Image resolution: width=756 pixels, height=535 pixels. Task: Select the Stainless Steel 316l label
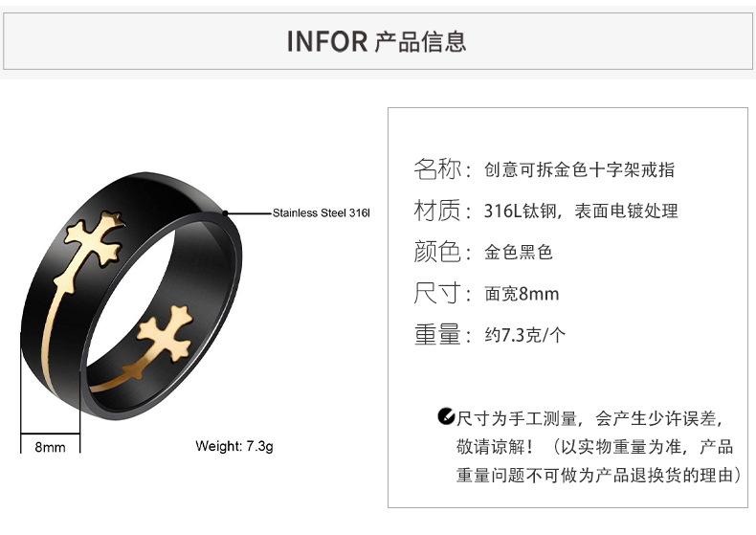(322, 213)
